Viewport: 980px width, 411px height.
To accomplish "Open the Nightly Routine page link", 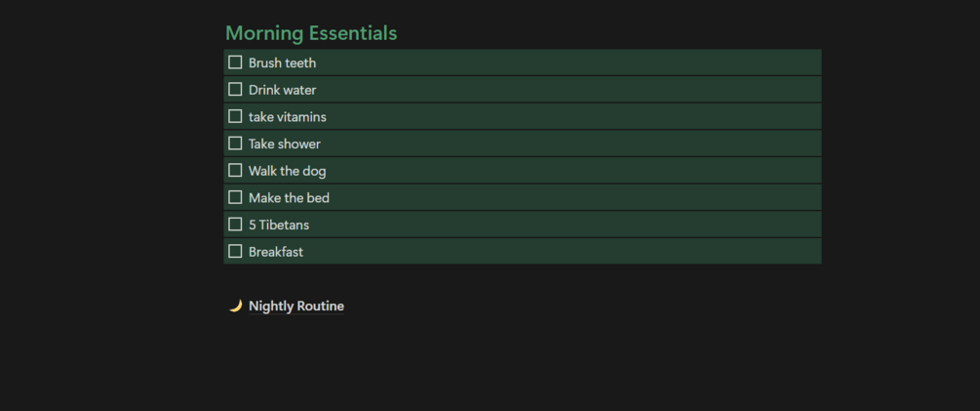I will [296, 307].
